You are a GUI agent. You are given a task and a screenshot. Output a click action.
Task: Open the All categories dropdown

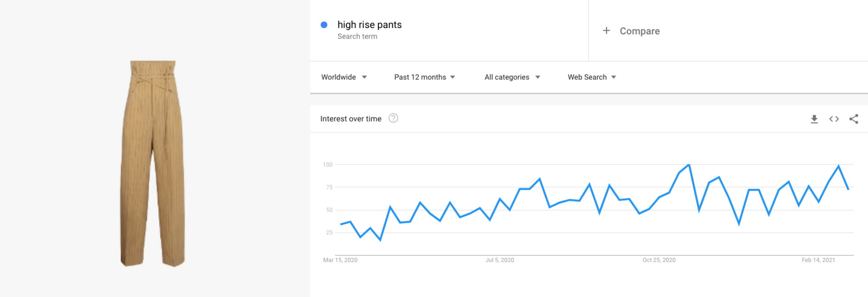click(512, 77)
